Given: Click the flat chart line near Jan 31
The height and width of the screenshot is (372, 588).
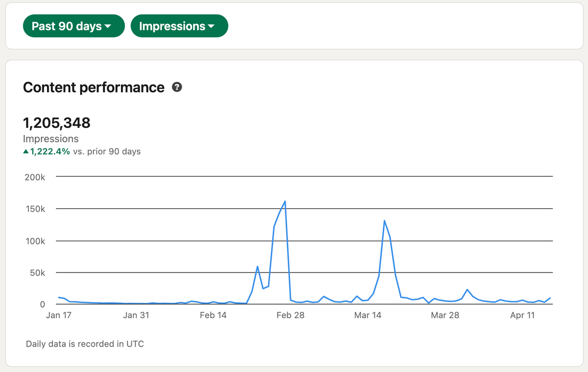Looking at the screenshot, I should (x=136, y=303).
